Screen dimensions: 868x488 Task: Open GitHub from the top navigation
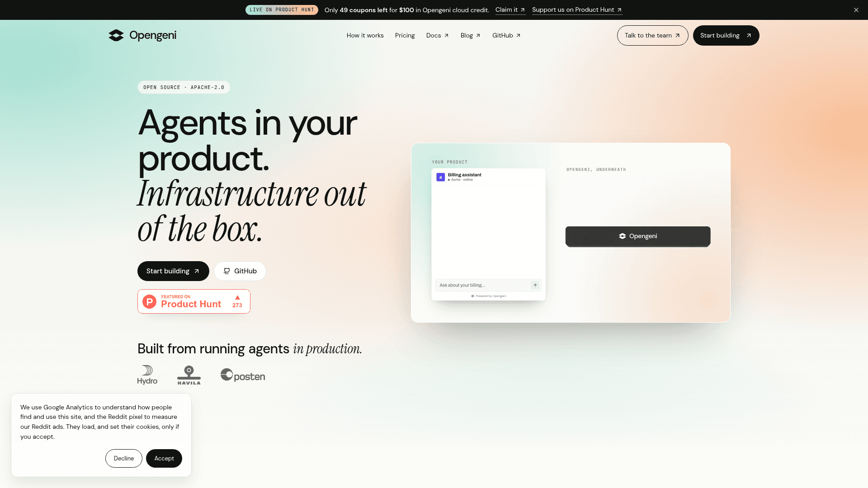[x=506, y=35]
